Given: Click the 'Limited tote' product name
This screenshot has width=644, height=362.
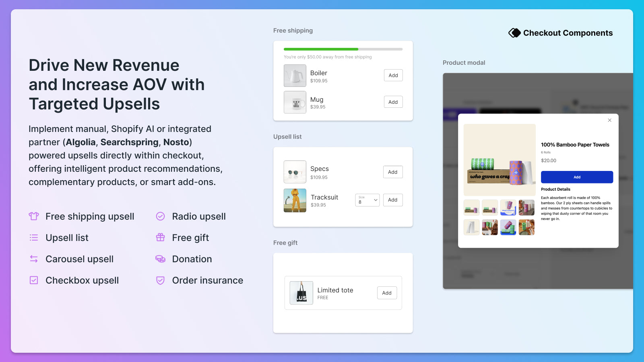Looking at the screenshot, I should (x=335, y=290).
